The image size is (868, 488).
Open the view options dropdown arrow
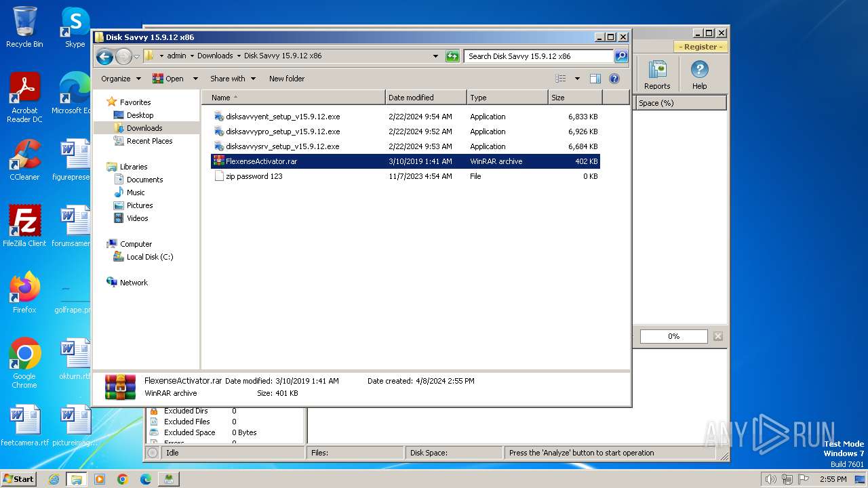coord(577,79)
